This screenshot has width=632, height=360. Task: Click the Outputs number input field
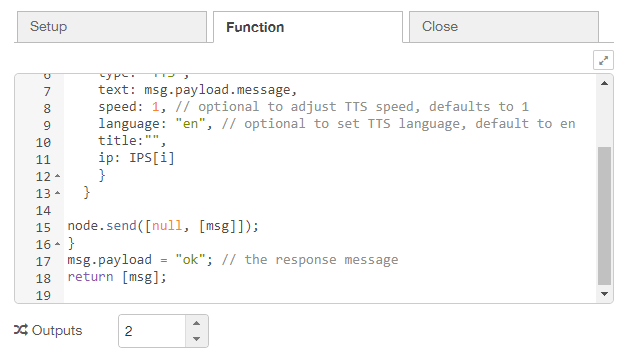[x=152, y=331]
